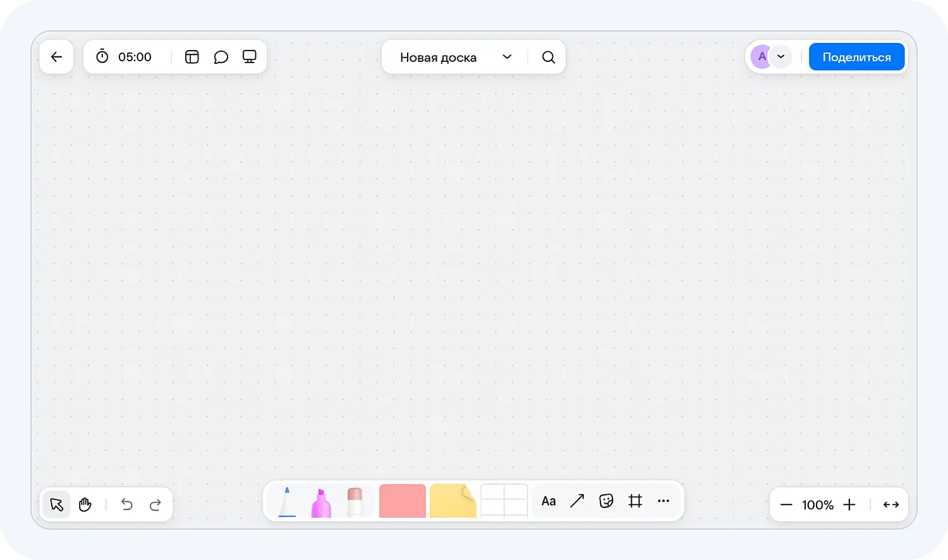948x560 pixels.
Task: Click the Поделиться share button
Action: point(856,56)
